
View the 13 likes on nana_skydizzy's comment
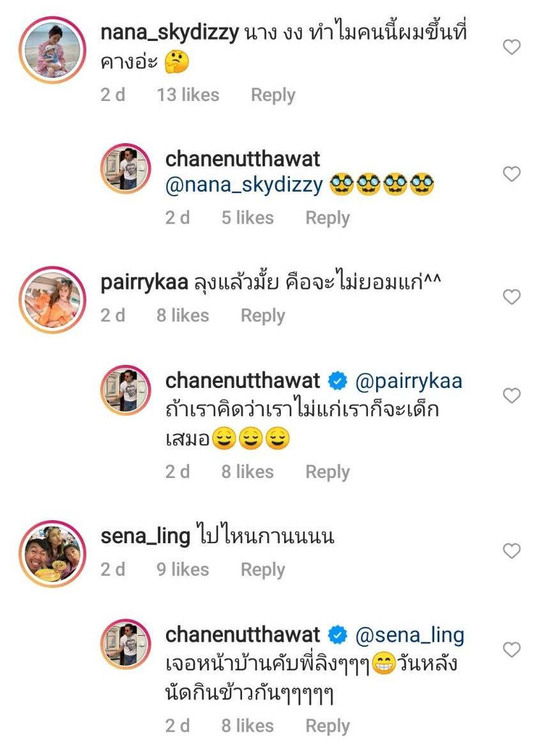tap(188, 95)
